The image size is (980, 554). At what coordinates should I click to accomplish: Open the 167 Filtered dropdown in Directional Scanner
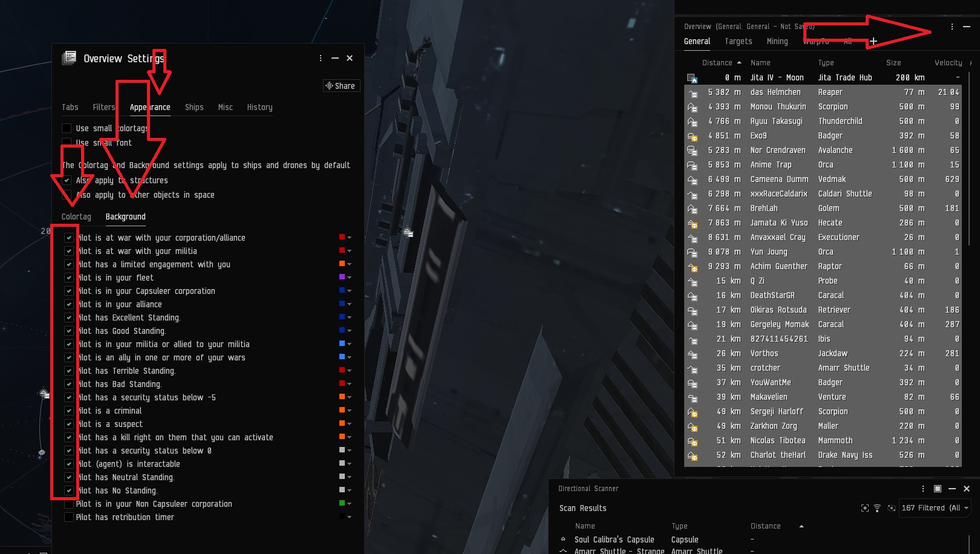pyautogui.click(x=935, y=508)
